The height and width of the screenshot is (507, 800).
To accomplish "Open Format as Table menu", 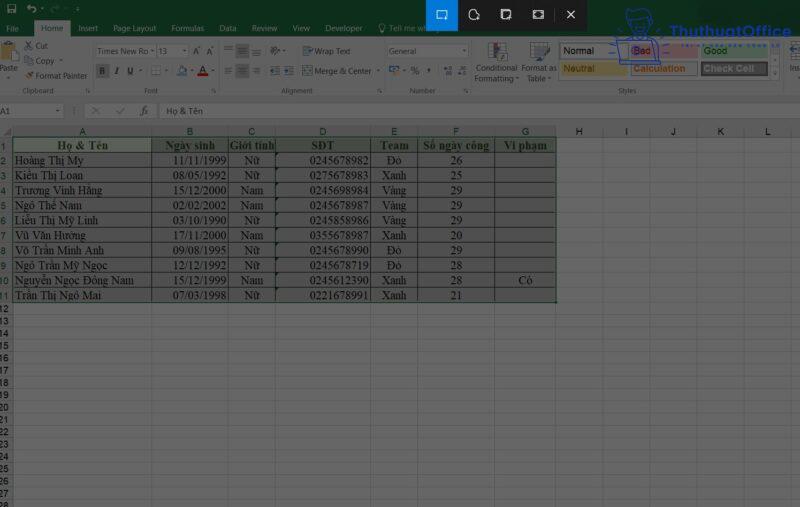I will coord(539,62).
